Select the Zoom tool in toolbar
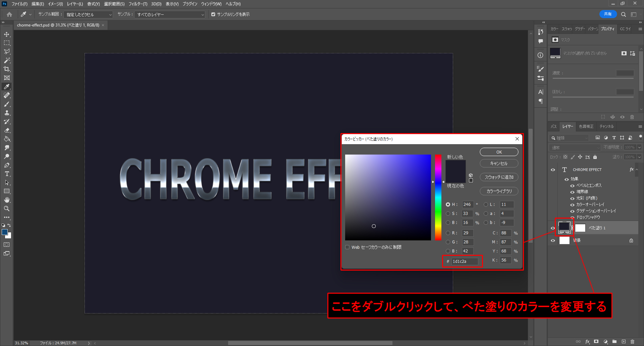 (7, 209)
